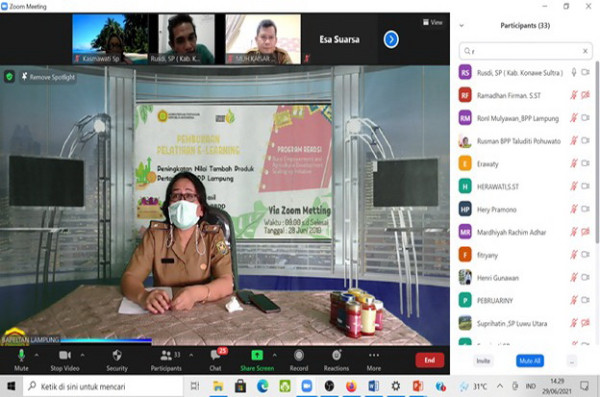Click the red End meeting button

[430, 360]
